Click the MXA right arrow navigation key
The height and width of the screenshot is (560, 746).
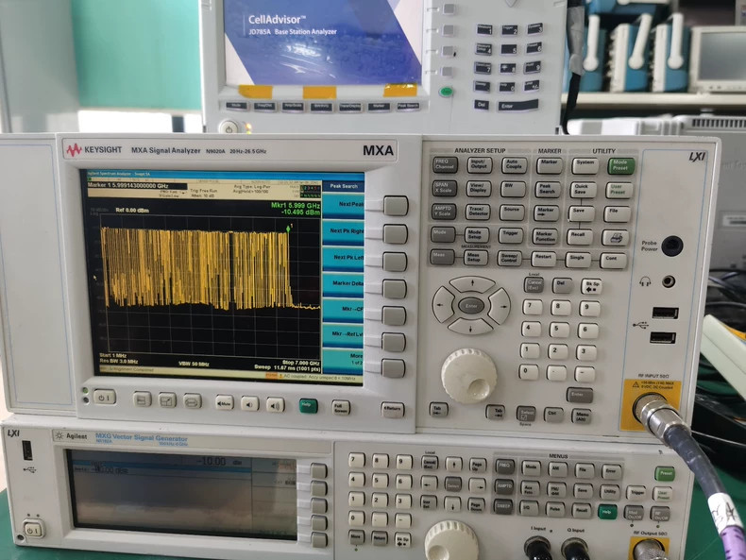(x=500, y=306)
